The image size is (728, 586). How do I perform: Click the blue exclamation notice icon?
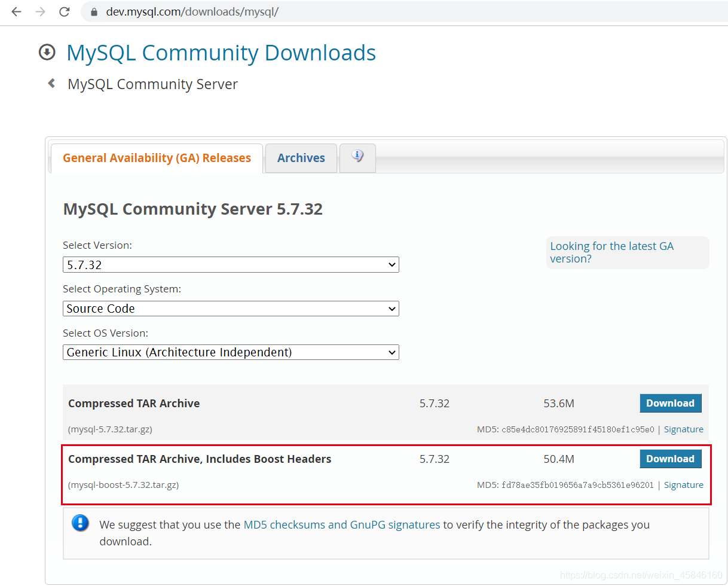pos(80,523)
